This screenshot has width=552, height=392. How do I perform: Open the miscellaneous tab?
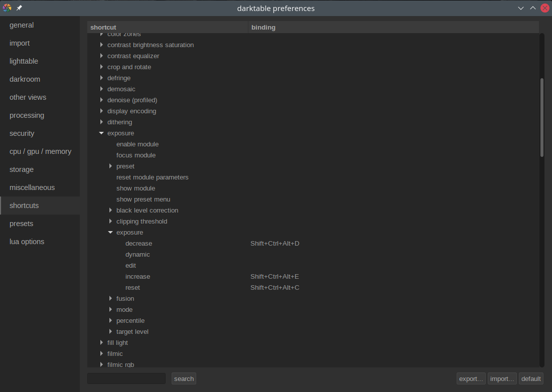pos(40,187)
